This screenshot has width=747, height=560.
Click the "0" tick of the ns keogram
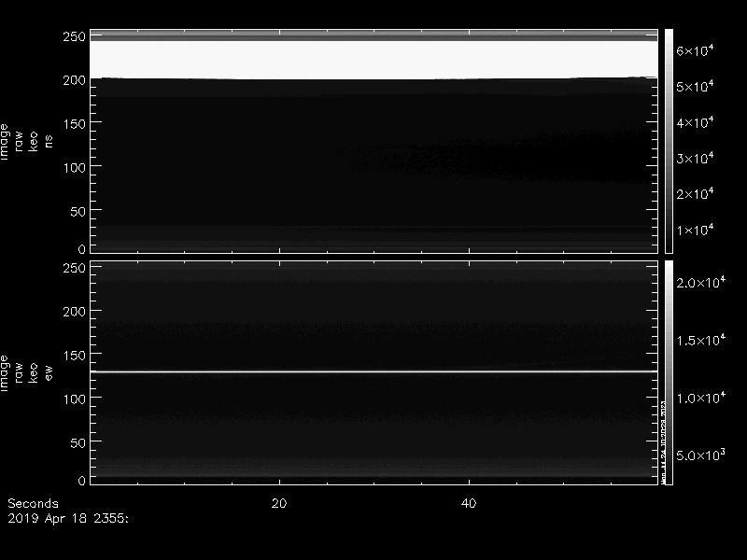coord(81,248)
